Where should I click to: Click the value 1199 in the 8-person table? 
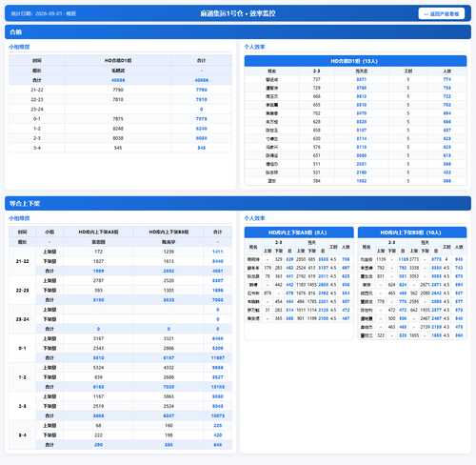click(312, 318)
